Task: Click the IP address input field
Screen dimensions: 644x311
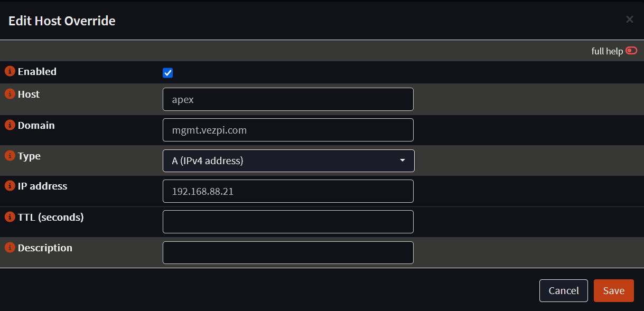Action: (288, 191)
